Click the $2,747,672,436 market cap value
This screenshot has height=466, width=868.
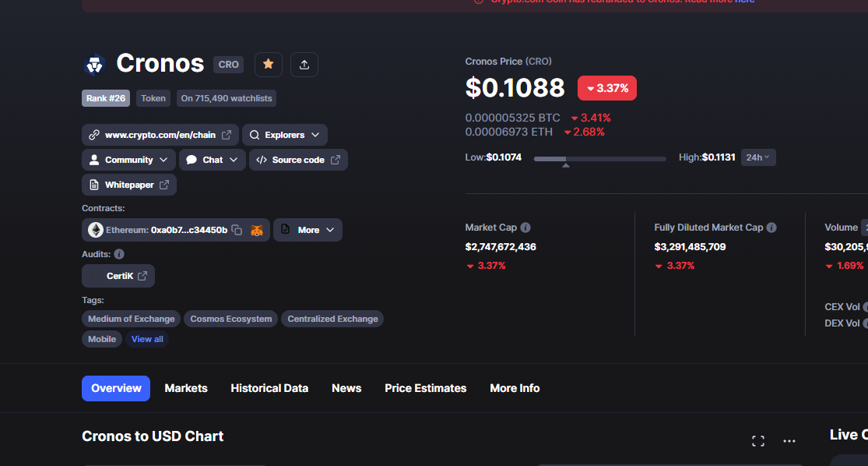pos(501,246)
